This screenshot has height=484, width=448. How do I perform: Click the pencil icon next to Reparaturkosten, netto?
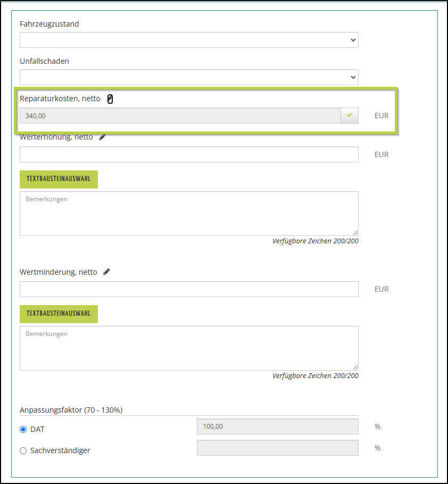(110, 99)
